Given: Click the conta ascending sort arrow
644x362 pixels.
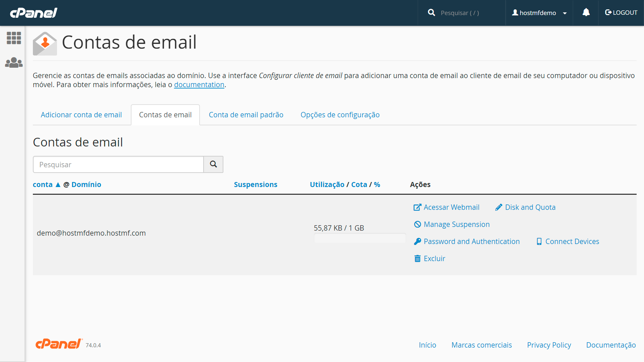Looking at the screenshot, I should pos(58,185).
